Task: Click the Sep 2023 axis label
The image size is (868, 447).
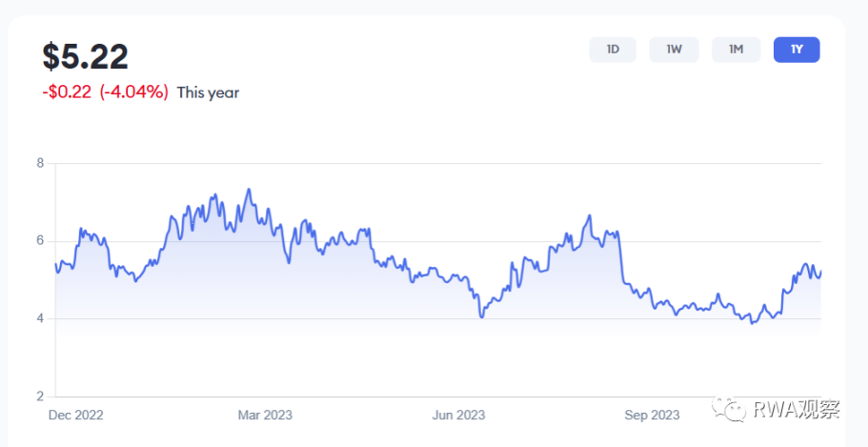Action: (652, 415)
